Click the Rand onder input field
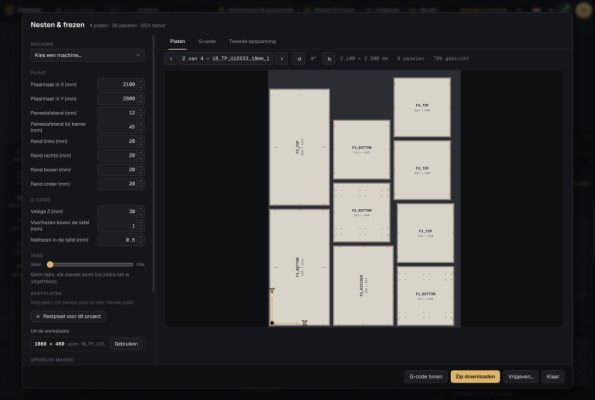Image resolution: width=595 pixels, height=400 pixels. tap(117, 184)
